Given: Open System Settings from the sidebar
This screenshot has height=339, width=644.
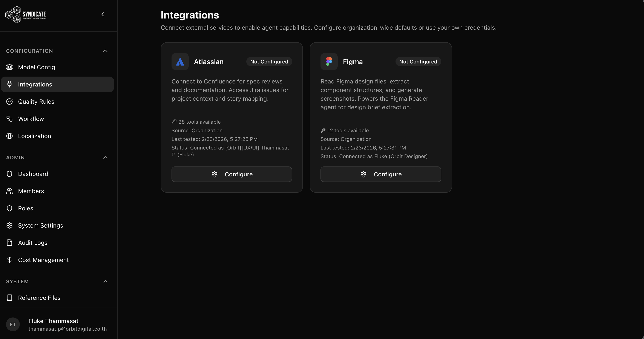Looking at the screenshot, I should point(40,225).
